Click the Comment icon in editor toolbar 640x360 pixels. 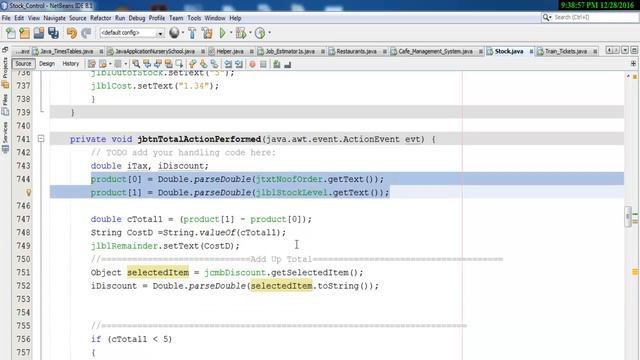277,64
